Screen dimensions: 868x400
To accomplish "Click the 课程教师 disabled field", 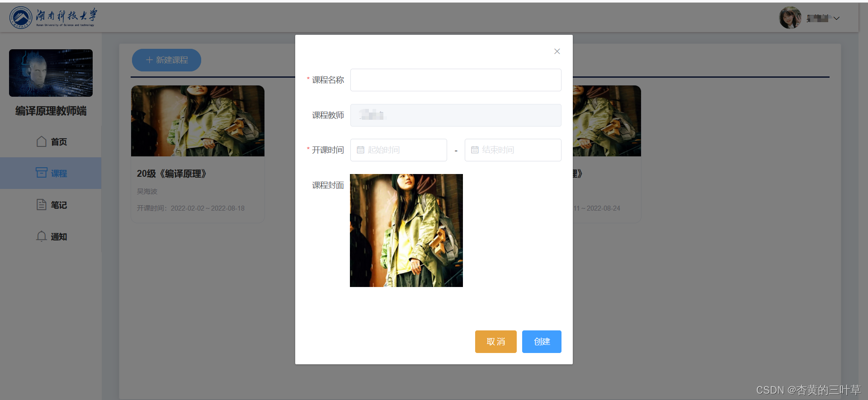I will tap(456, 115).
